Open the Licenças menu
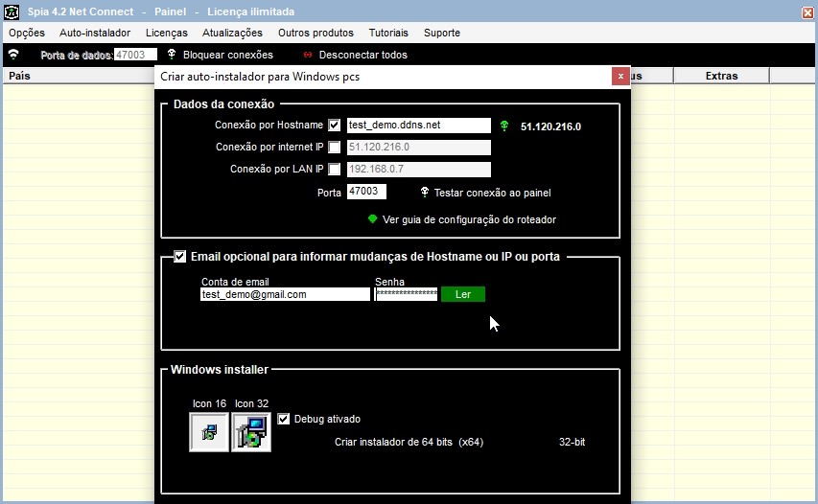This screenshot has width=818, height=504. click(167, 33)
